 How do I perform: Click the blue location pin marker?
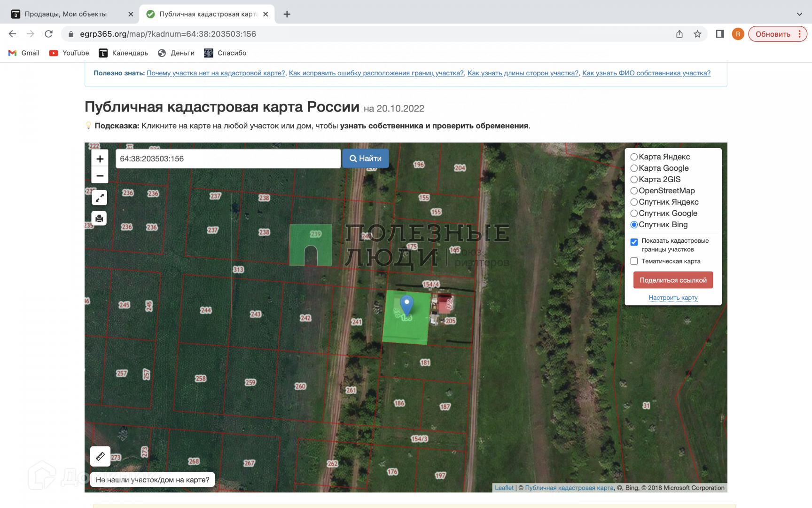tap(406, 304)
